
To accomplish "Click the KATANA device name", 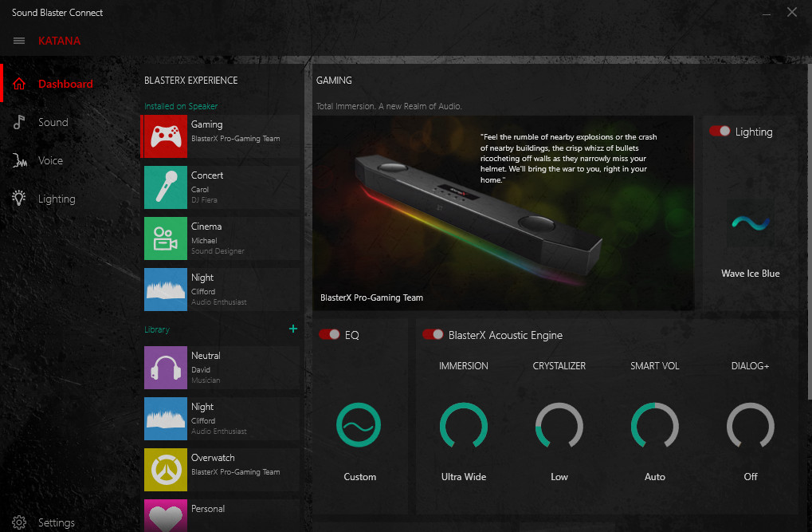I will click(x=59, y=41).
